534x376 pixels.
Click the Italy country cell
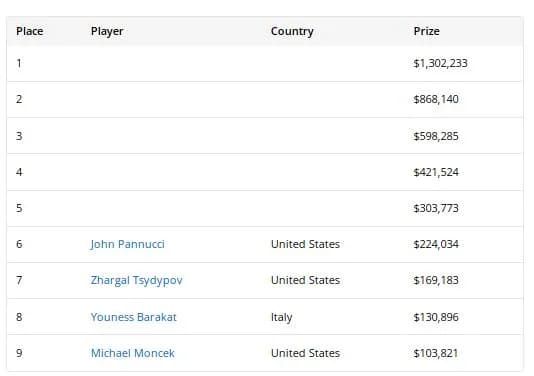coord(282,317)
